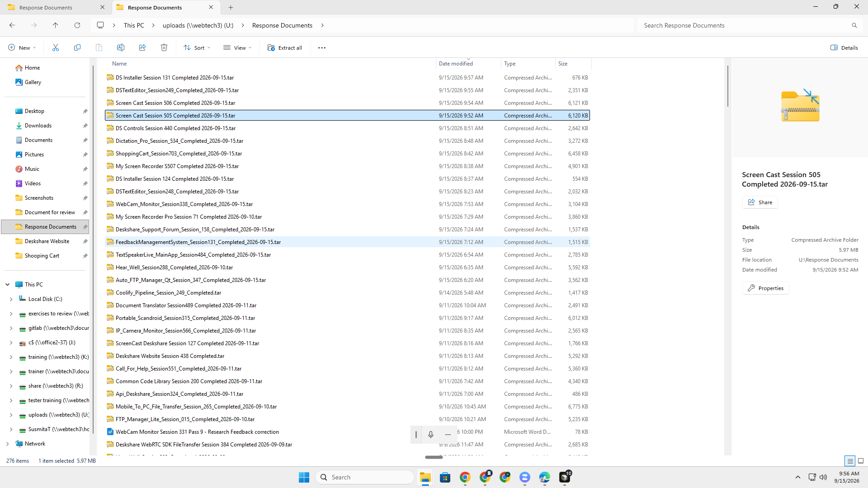Click the Refresh icon in address bar
868x488 pixels.
(77, 25)
